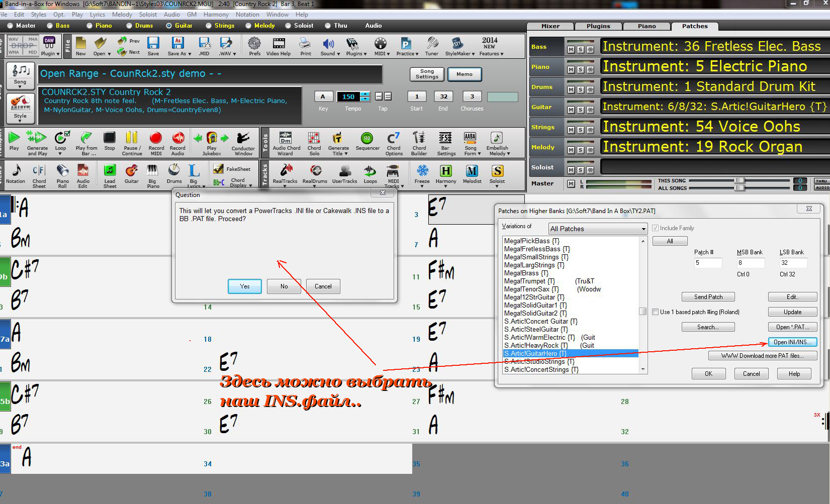Expand the Embellish Melody dropdown
830x504 pixels.
tap(508, 154)
